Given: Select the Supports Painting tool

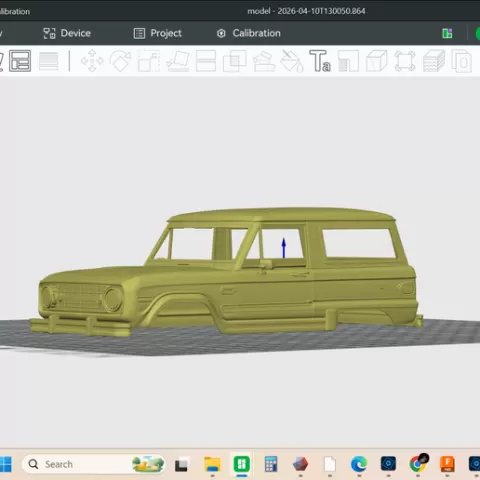Looking at the screenshot, I should (x=264, y=61).
